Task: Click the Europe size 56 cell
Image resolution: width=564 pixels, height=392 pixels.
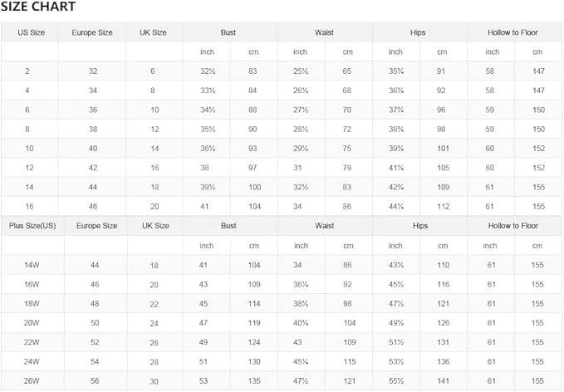Action: [x=93, y=381]
